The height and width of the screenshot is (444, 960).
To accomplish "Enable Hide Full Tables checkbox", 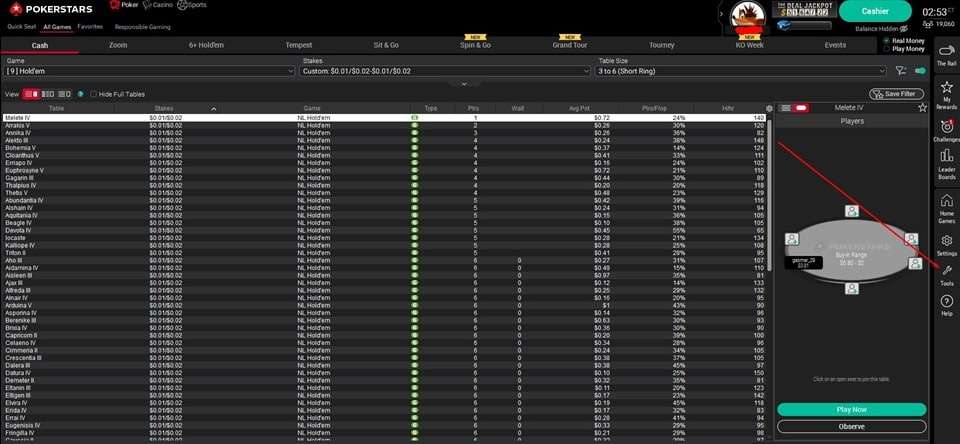I will point(94,94).
